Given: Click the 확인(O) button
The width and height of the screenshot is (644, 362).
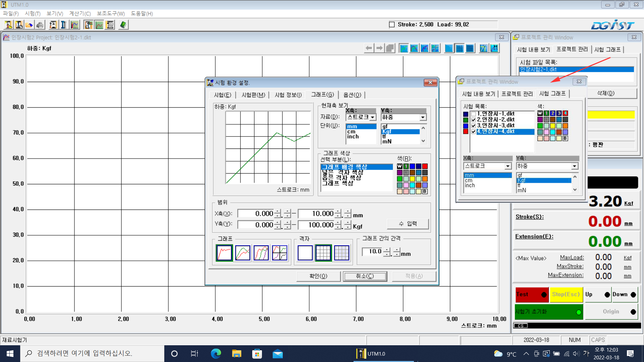Looking at the screenshot, I should (x=318, y=276).
